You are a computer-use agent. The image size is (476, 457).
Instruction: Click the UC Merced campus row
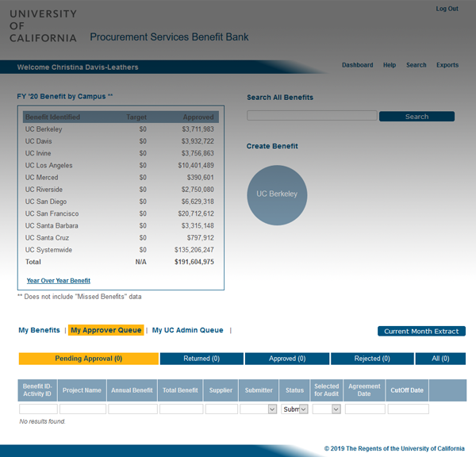pos(121,178)
